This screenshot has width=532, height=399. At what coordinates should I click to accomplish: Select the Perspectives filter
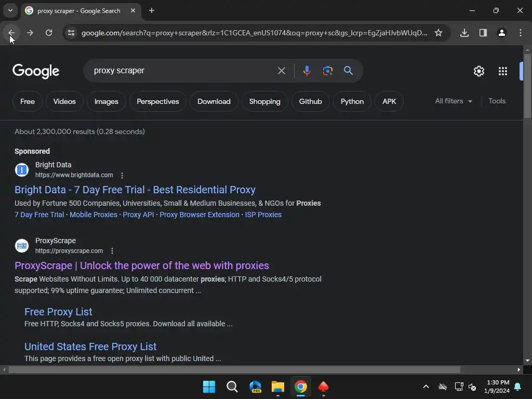[x=158, y=101]
